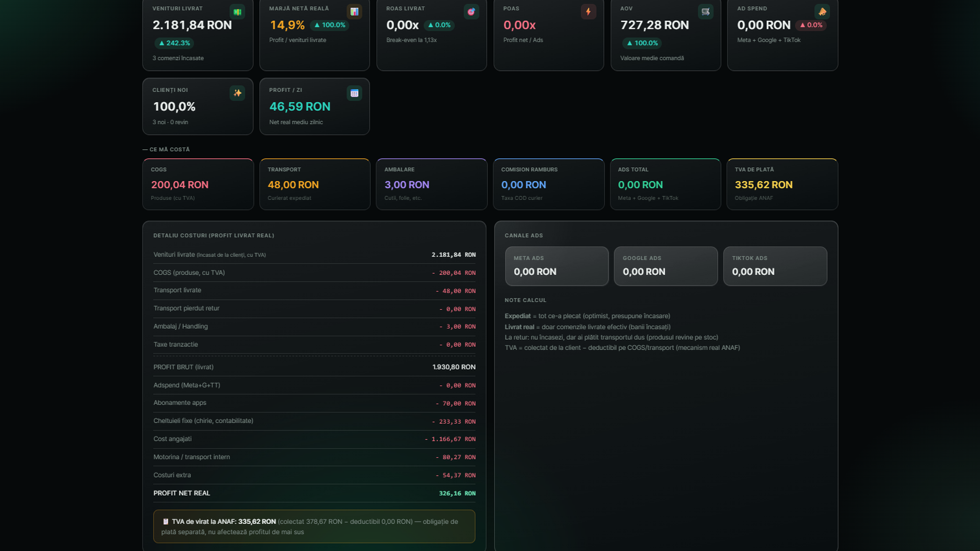This screenshot has width=980, height=551.
Task: Select the TikTok Ads channel tile
Action: click(775, 266)
